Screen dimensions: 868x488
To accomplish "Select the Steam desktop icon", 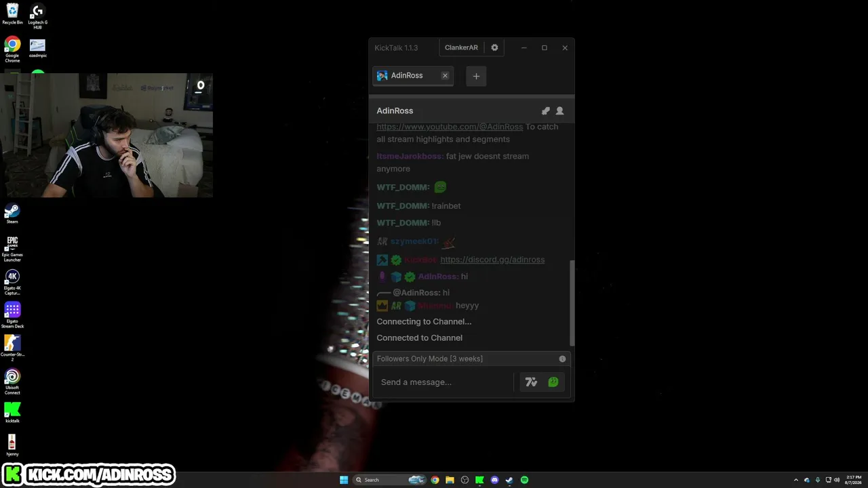I will point(12,214).
